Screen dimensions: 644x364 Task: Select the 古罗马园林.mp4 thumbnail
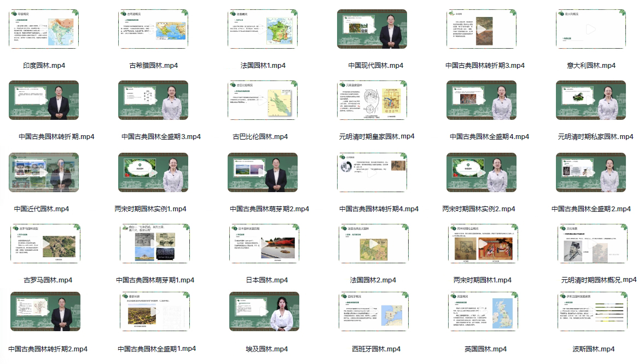coord(44,244)
